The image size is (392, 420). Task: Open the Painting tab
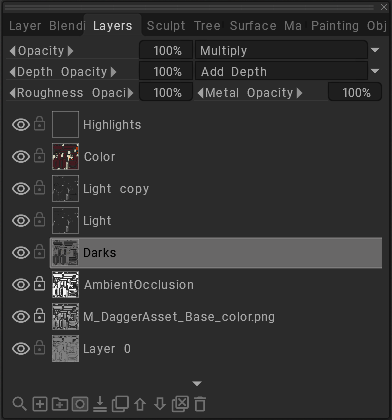click(335, 26)
